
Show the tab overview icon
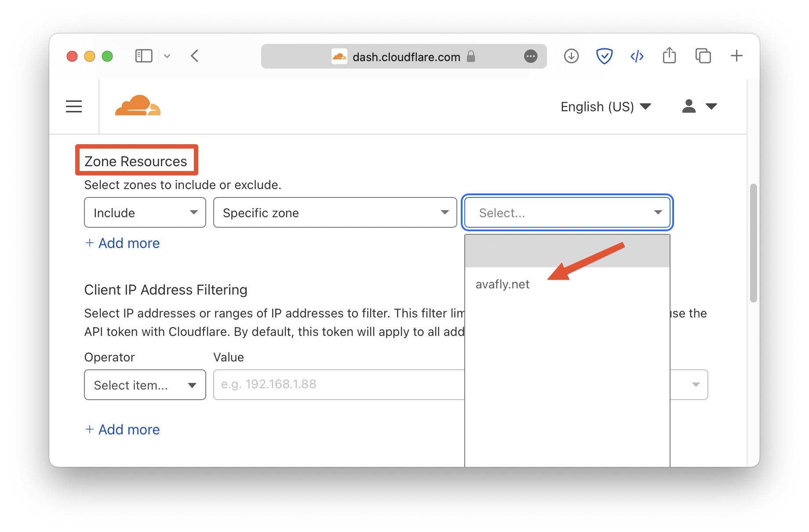[x=703, y=56]
